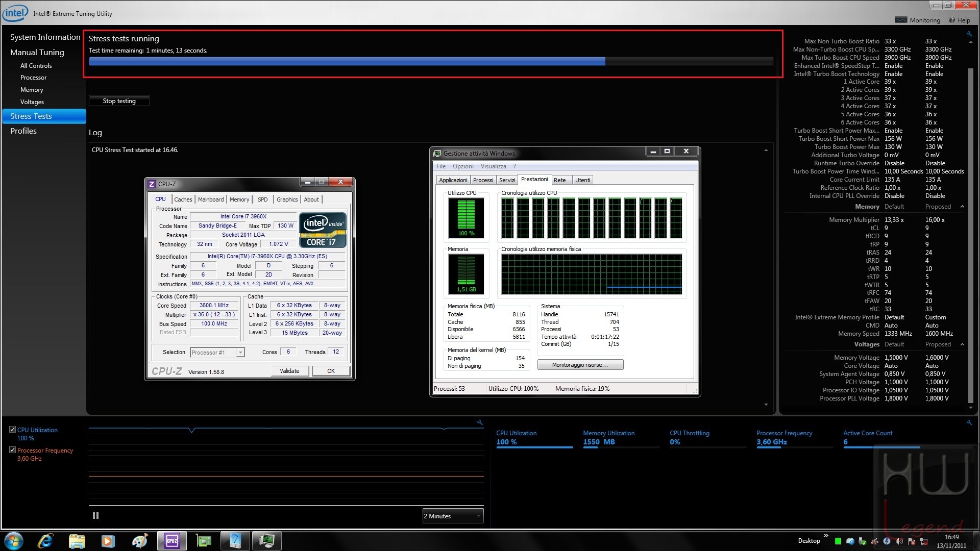This screenshot has width=980, height=551.
Task: Switch to CPU-Z taskbar button
Action: [172, 541]
